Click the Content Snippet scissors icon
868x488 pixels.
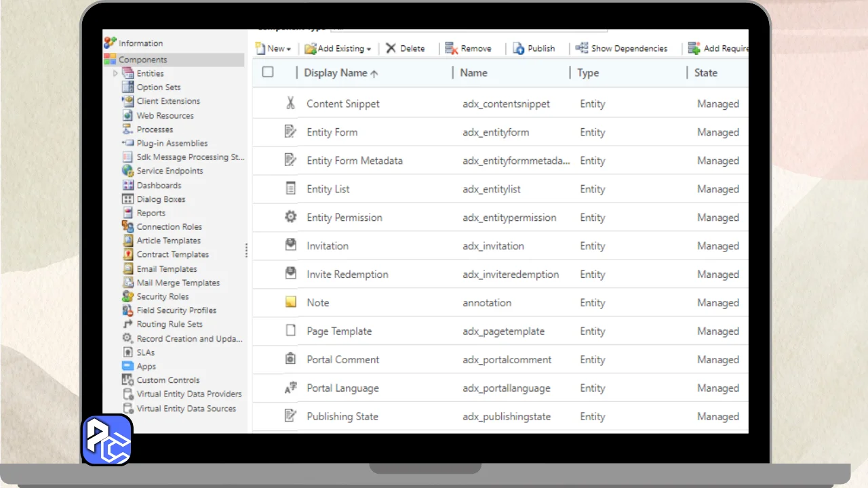point(290,104)
